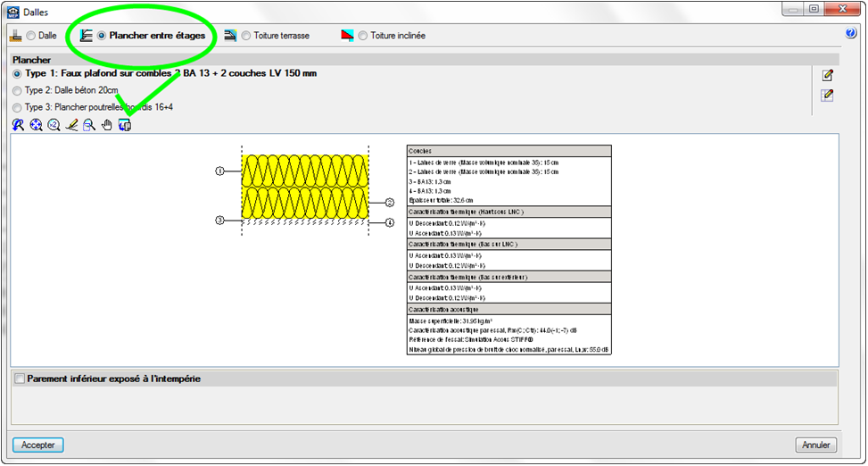The image size is (868, 466).
Task: Select the Dalle radio option
Action: click(31, 36)
